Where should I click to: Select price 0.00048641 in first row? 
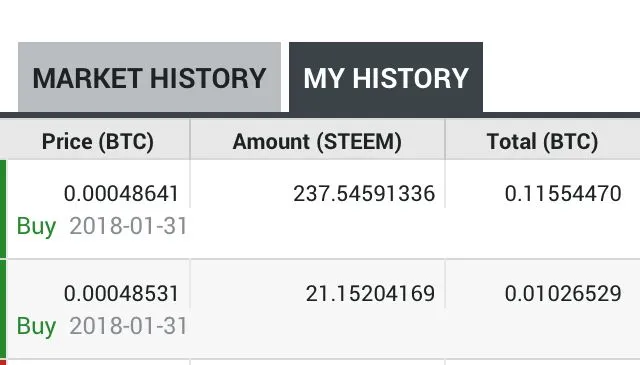point(121,194)
